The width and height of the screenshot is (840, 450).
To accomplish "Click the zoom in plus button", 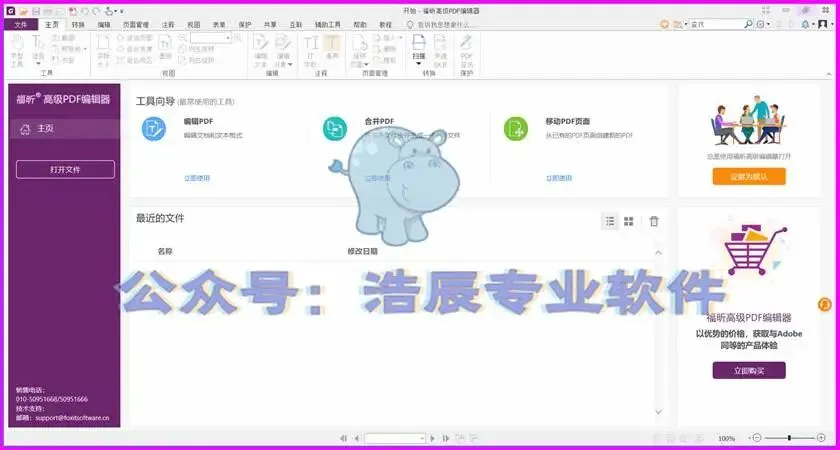I will [x=821, y=438].
